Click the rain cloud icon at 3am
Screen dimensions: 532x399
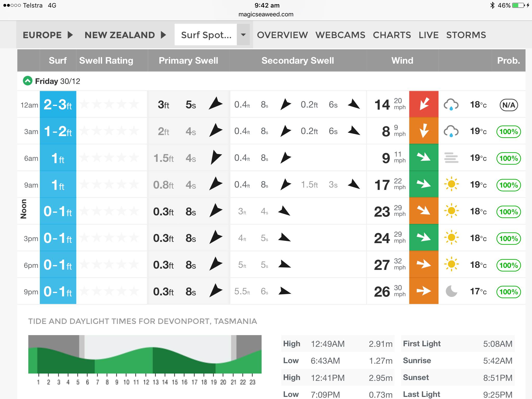(451, 131)
